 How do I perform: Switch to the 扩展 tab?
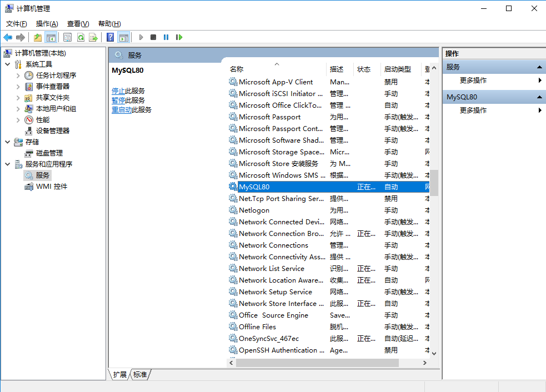coord(120,375)
